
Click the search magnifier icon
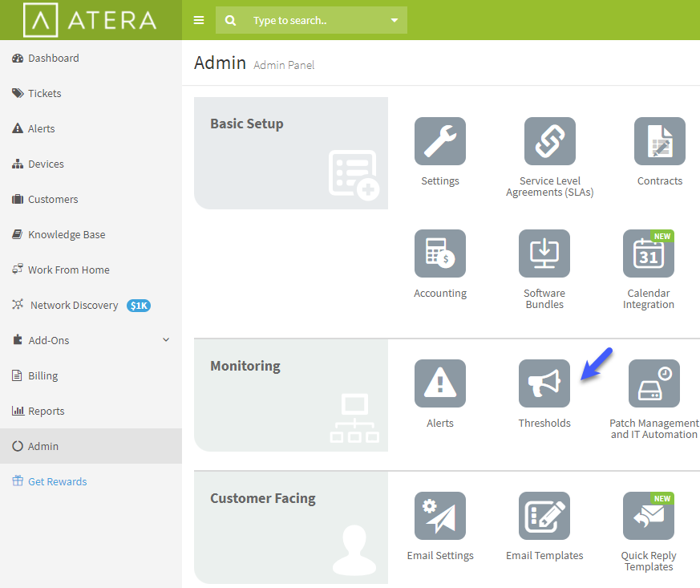pyautogui.click(x=230, y=20)
